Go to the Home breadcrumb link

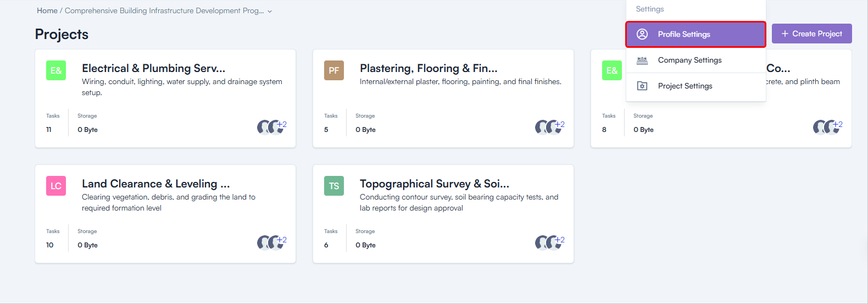[47, 11]
